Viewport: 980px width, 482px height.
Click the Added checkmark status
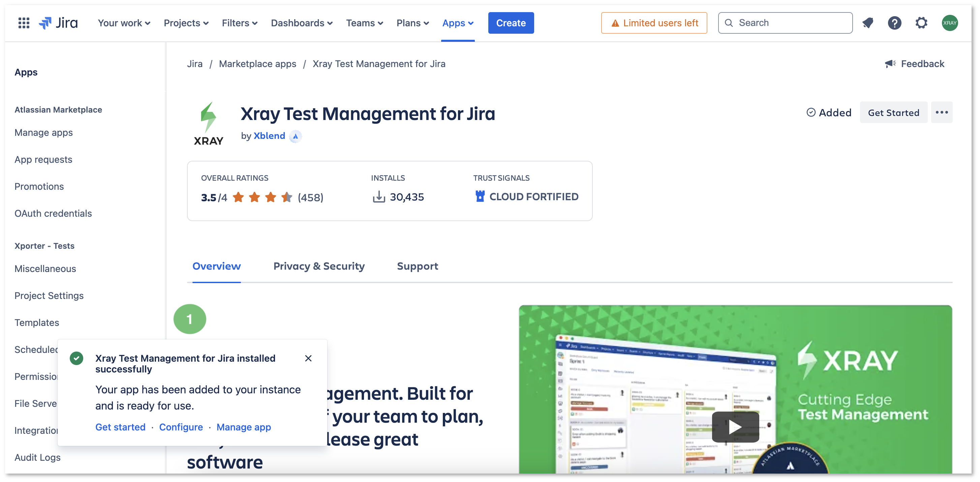(x=829, y=113)
